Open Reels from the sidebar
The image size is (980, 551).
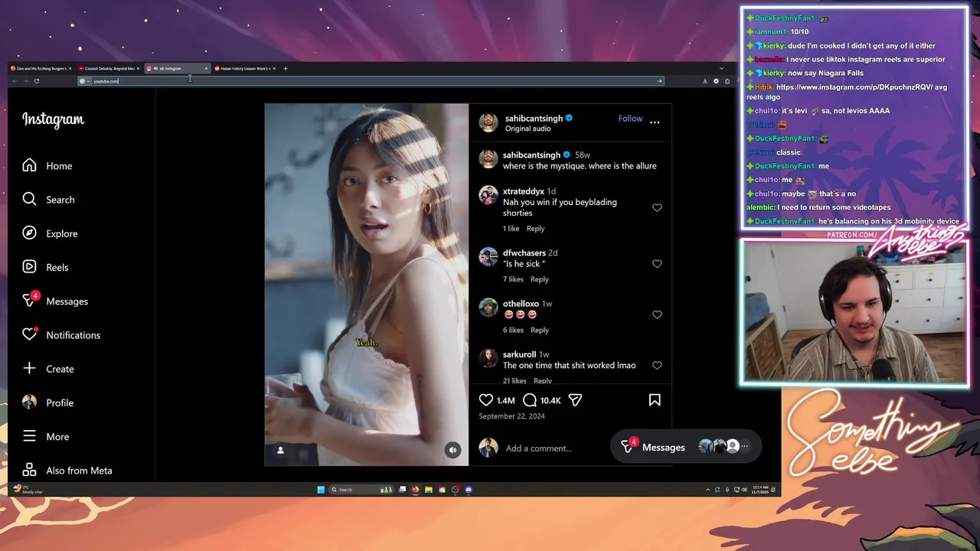coord(45,267)
